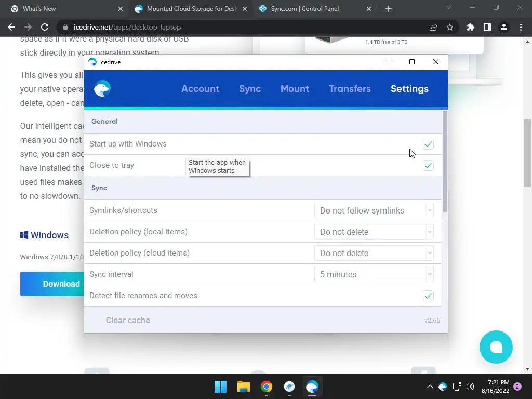This screenshot has width=532, height=399.
Task: Bookmark this page with the star icon
Action: (450, 27)
